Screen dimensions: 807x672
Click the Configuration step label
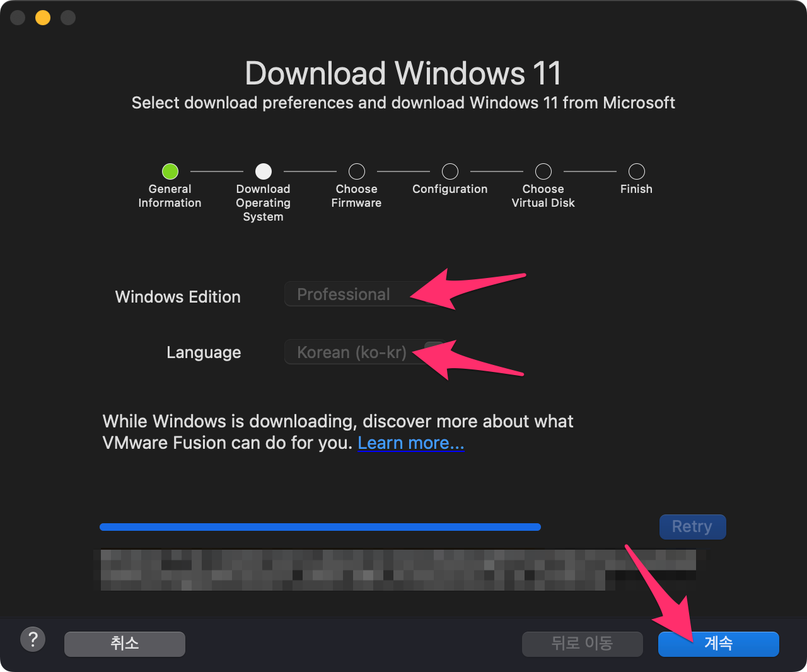point(450,189)
